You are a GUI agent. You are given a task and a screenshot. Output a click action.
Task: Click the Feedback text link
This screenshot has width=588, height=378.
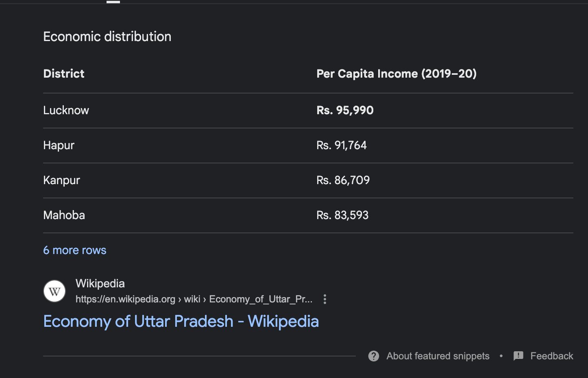click(551, 356)
